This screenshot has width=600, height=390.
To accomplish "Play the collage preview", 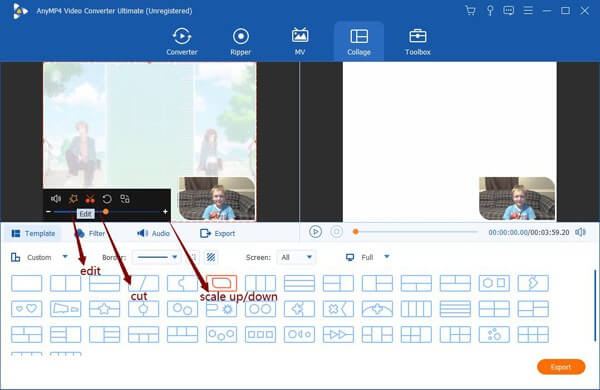I will 315,232.
